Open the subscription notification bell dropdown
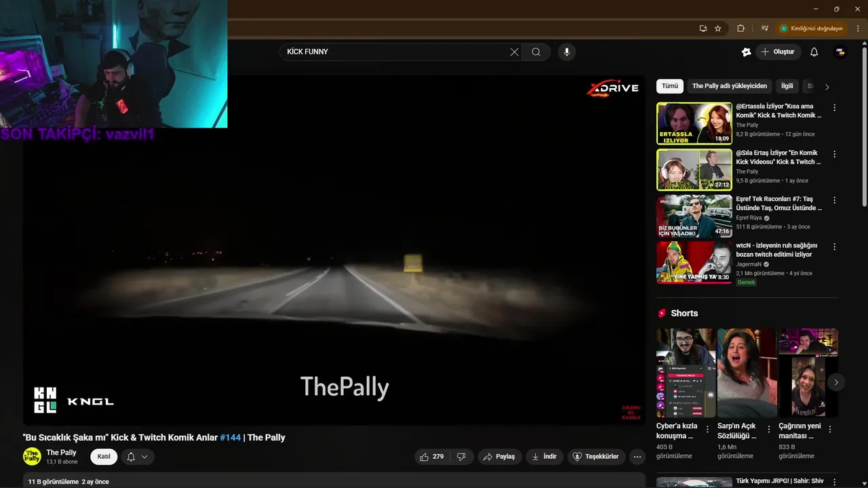This screenshot has width=868, height=488. coord(137,457)
